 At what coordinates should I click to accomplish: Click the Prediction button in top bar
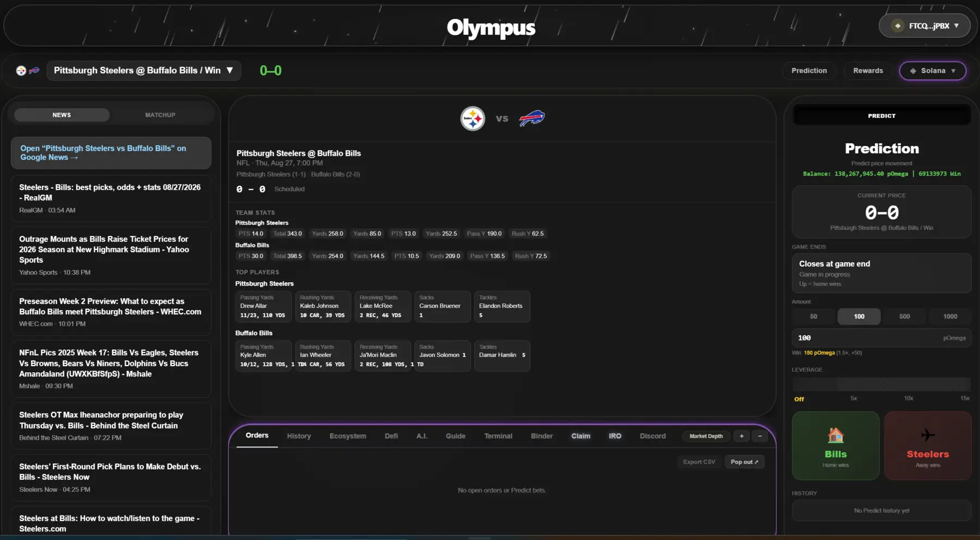pos(809,71)
